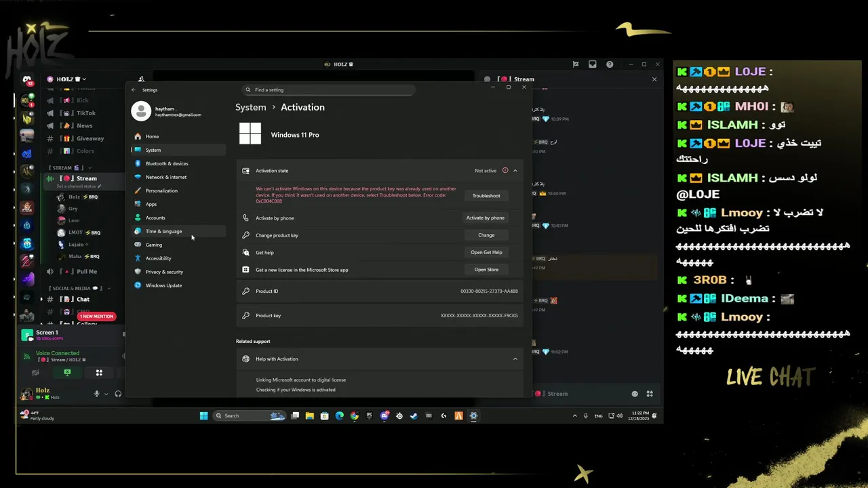Image resolution: width=868 pixels, height=488 pixels.
Task: Click the Open Store button
Action: [x=486, y=270]
